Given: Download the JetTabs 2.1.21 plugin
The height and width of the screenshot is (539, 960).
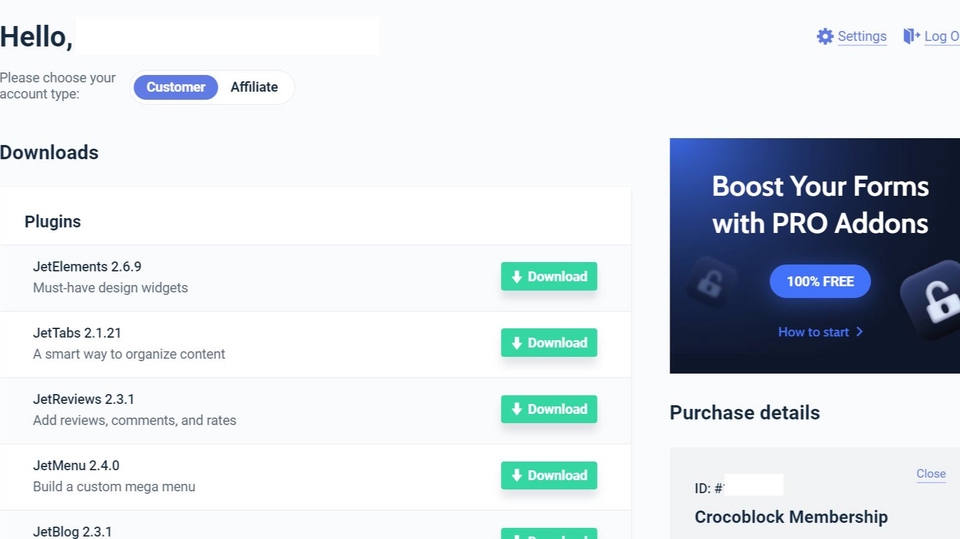Looking at the screenshot, I should [549, 342].
